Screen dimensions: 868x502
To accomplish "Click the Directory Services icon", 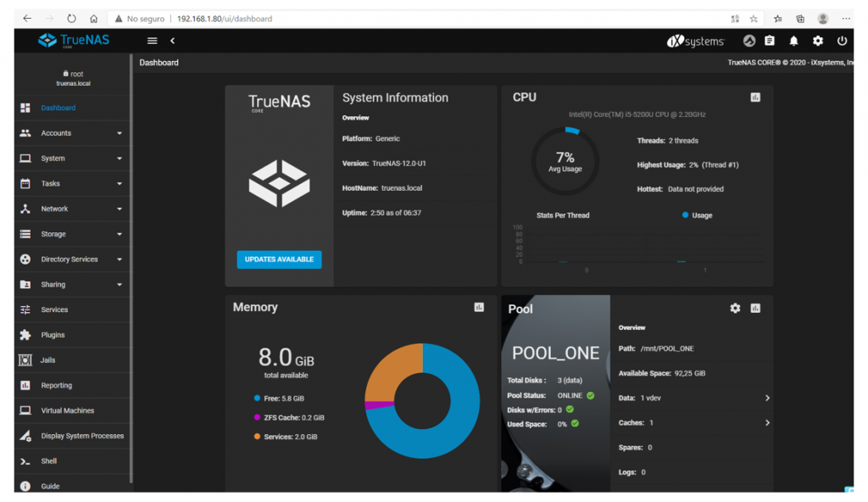I will [25, 259].
